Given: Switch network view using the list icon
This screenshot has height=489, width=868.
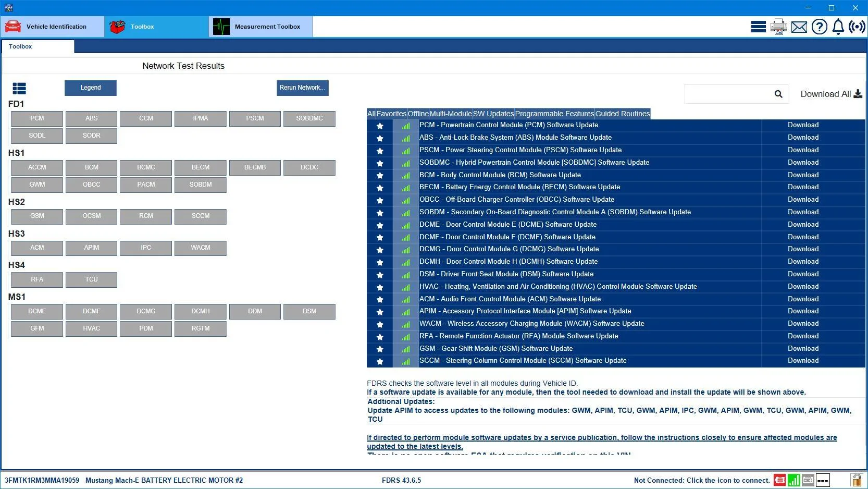Looking at the screenshot, I should click(19, 89).
